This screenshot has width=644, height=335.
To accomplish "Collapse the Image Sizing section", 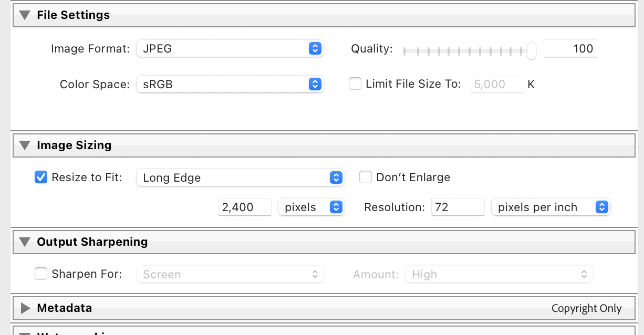I will pos(24,145).
